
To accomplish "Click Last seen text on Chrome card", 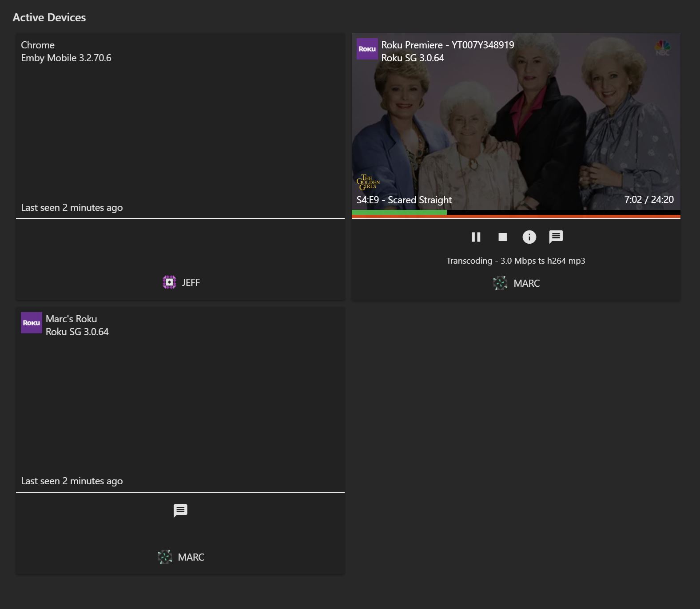I will 72,207.
